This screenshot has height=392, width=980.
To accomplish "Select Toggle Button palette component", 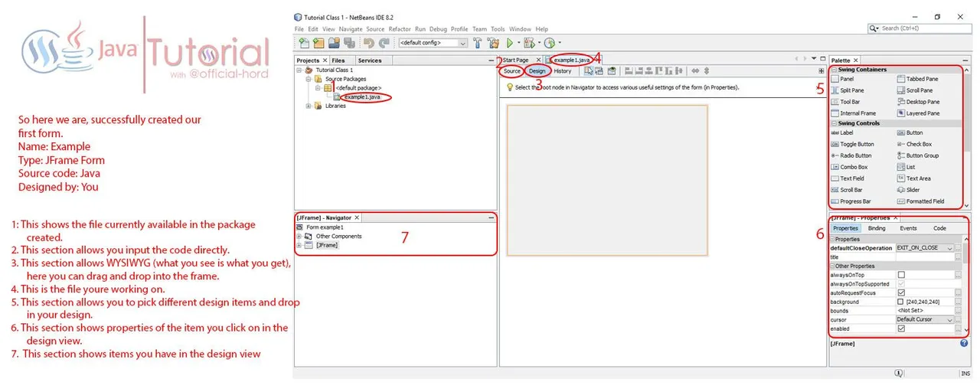I will pos(852,144).
